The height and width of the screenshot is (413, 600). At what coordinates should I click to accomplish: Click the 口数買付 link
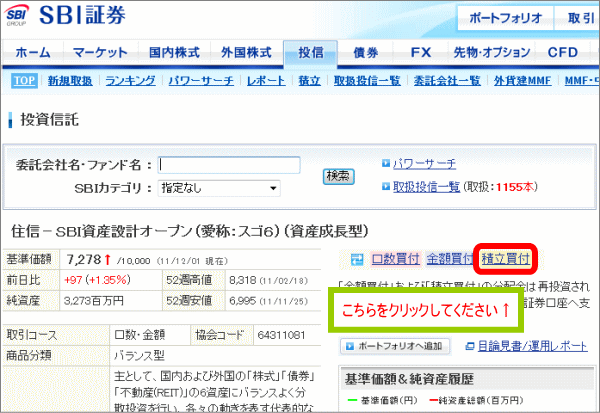(395, 259)
